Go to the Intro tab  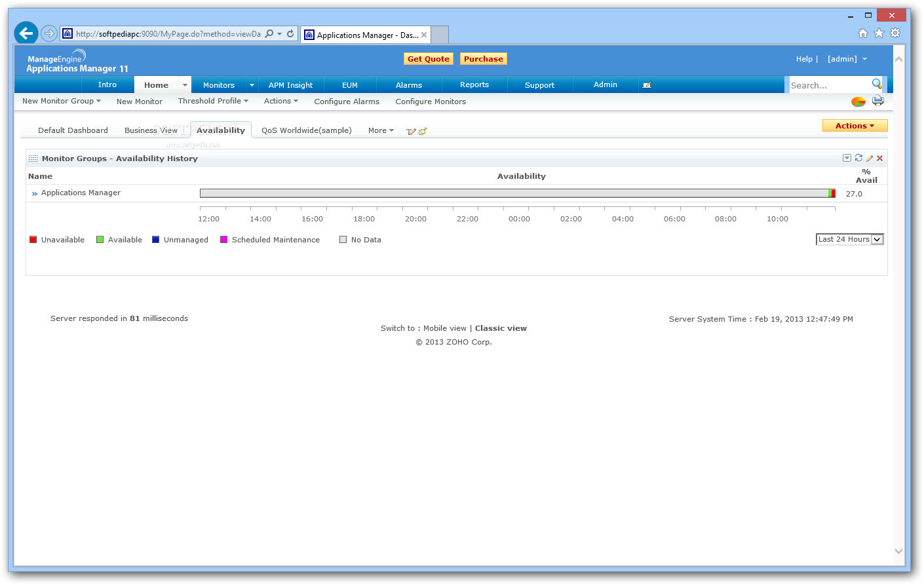click(107, 85)
